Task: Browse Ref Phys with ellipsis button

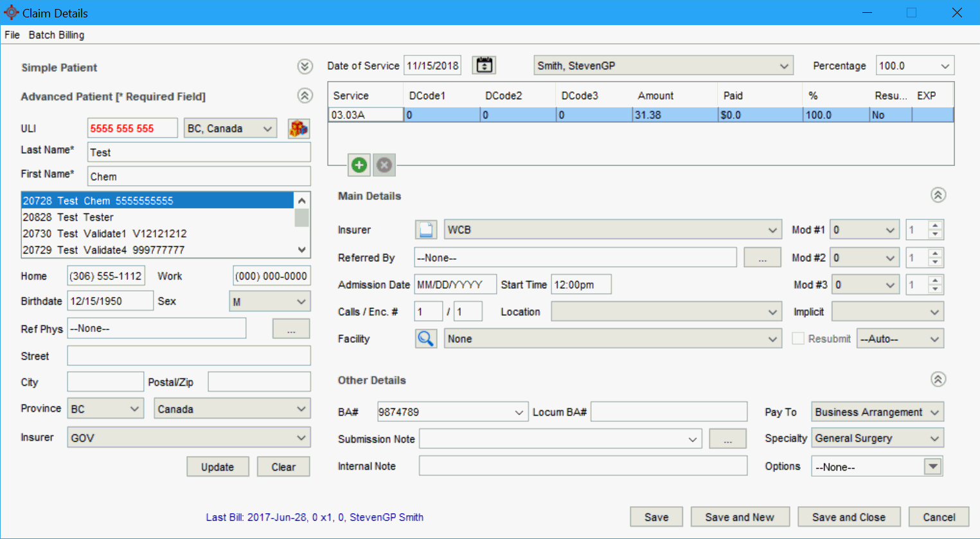Action: pyautogui.click(x=291, y=329)
